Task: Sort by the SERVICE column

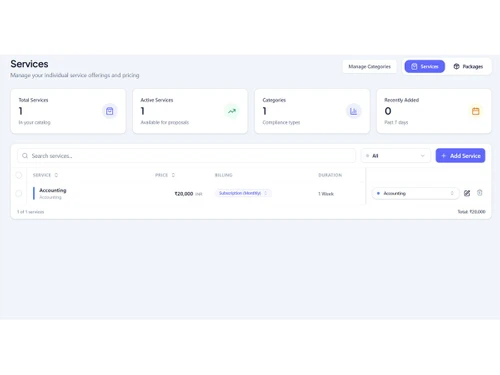Action: point(45,175)
